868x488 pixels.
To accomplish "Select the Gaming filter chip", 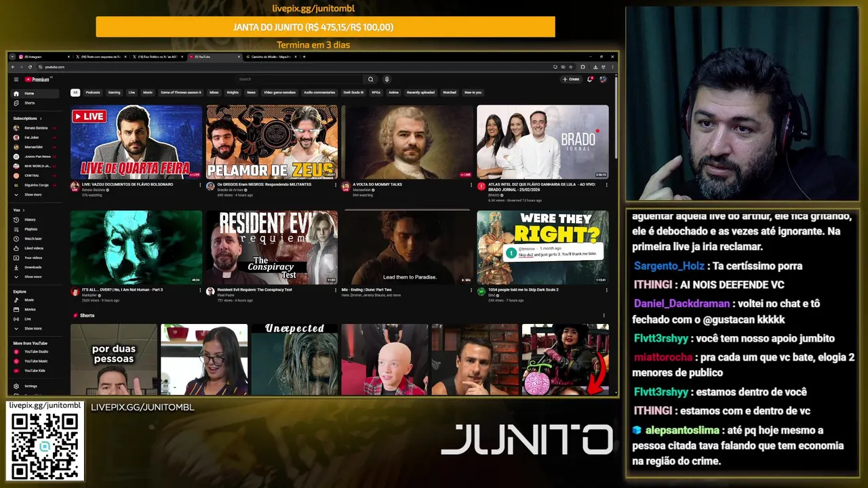I will click(x=114, y=92).
